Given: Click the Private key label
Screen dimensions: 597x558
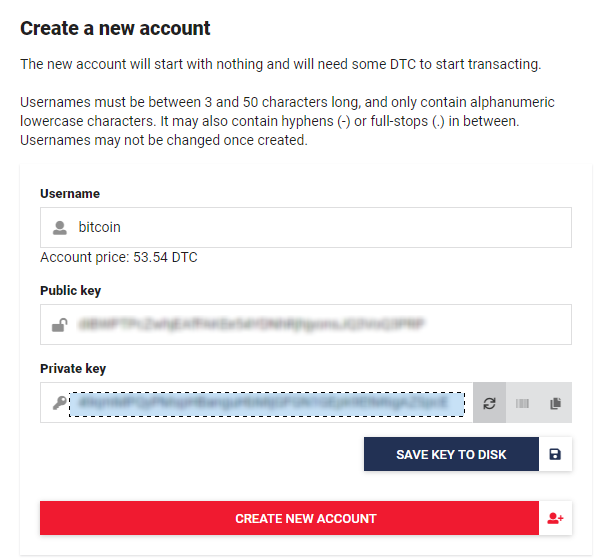Looking at the screenshot, I should 73,369.
